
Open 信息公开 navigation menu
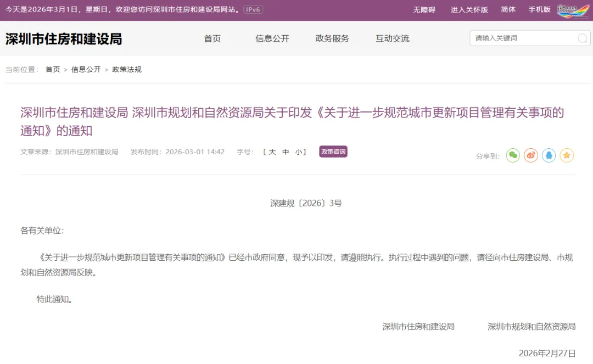272,38
